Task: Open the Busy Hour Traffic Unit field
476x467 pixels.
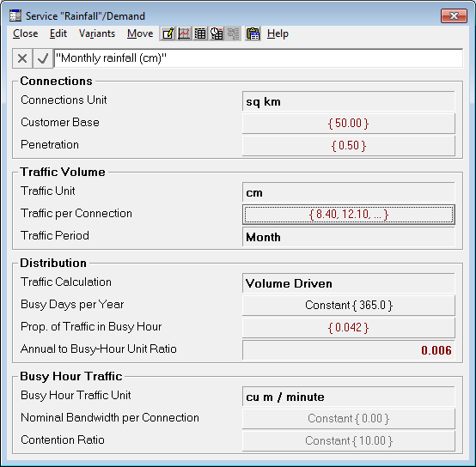Action: (x=349, y=397)
